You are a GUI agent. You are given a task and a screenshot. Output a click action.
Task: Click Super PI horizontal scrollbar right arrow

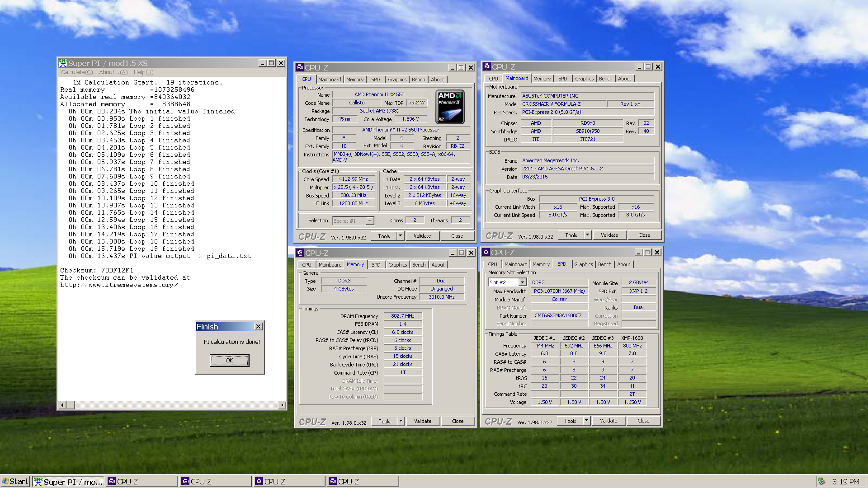282,405
